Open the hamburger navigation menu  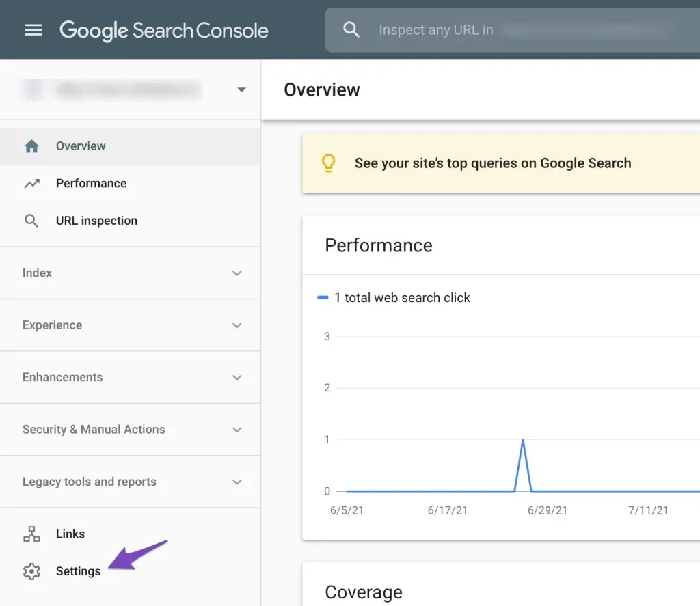33,30
